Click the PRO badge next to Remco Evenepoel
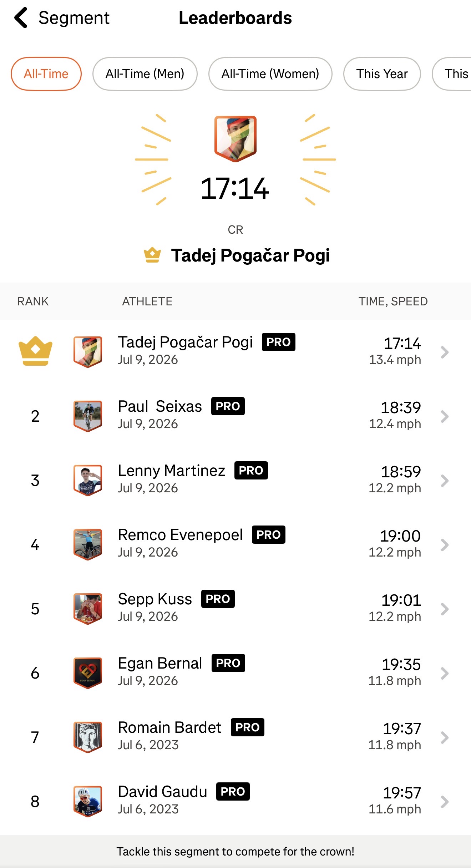The image size is (471, 868). pyautogui.click(x=269, y=534)
